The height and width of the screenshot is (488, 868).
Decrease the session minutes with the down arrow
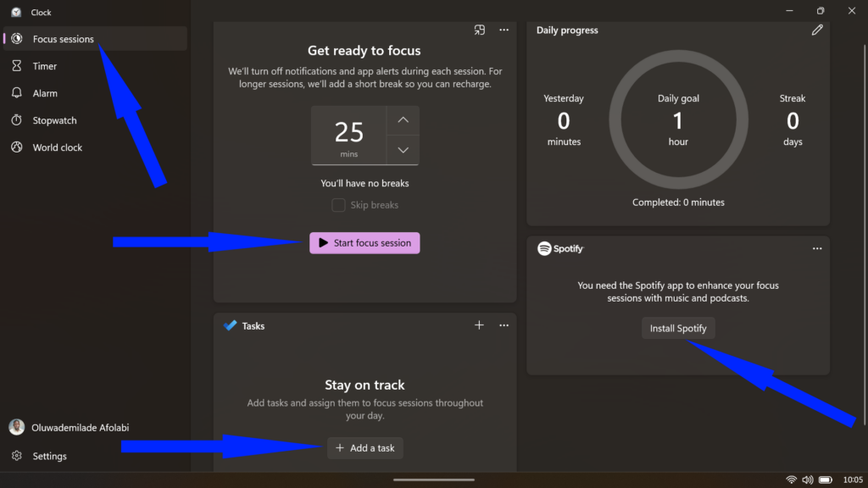coord(403,150)
